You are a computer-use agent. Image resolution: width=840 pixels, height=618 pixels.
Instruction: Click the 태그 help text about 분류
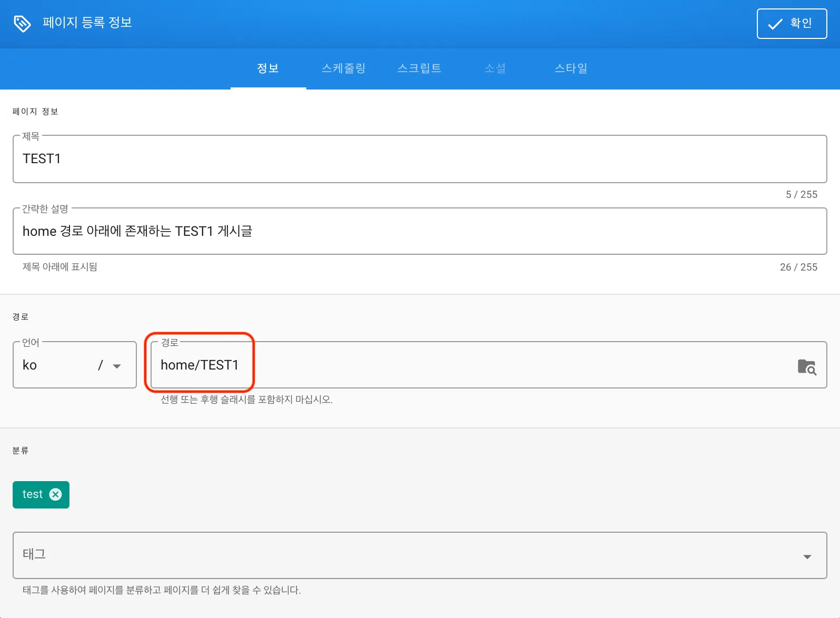[x=162, y=590]
